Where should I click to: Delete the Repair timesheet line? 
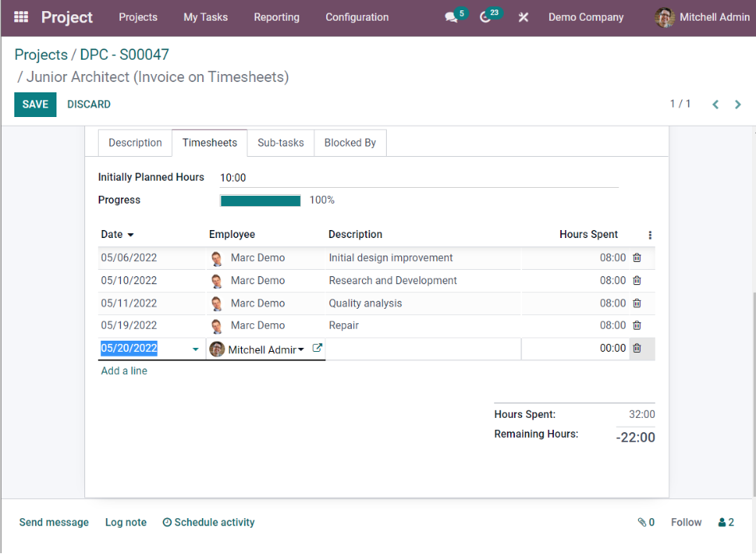[637, 325]
